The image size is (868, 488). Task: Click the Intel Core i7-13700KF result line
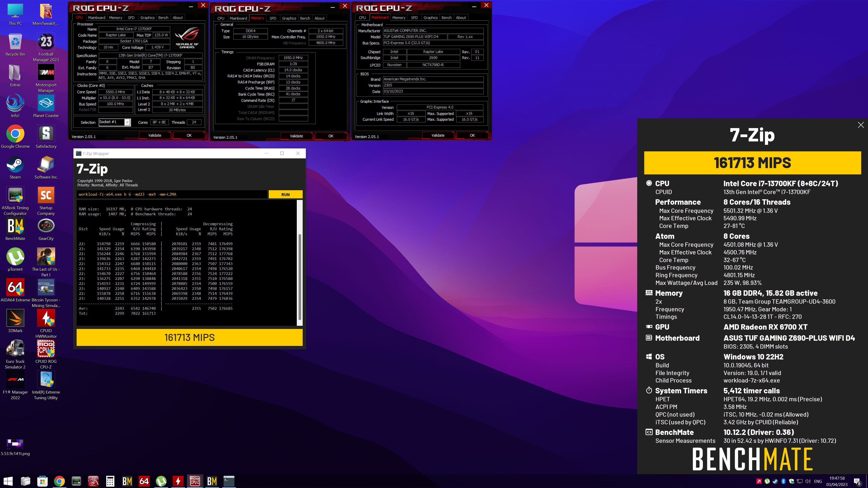point(781,183)
